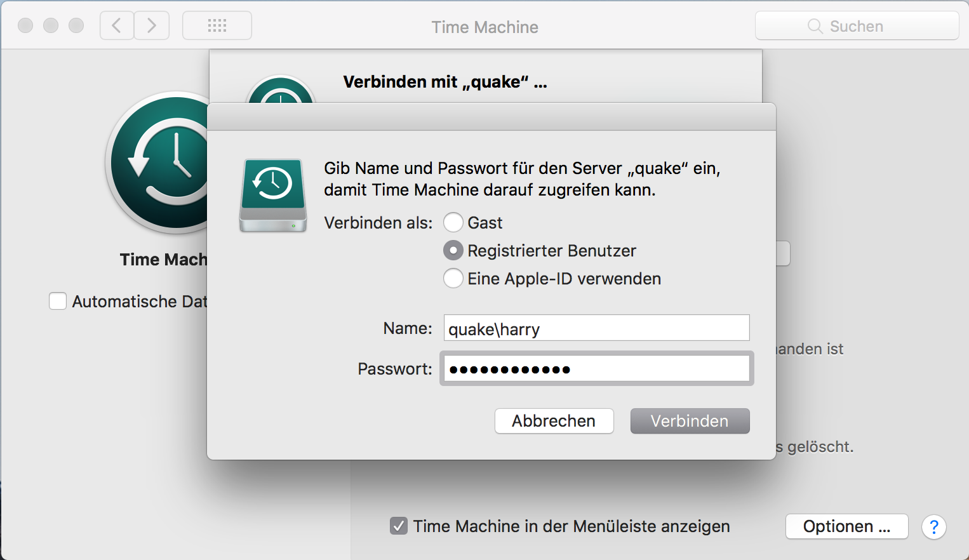969x560 pixels.
Task: Show all preferences with the grid icon
Action: 217,26
